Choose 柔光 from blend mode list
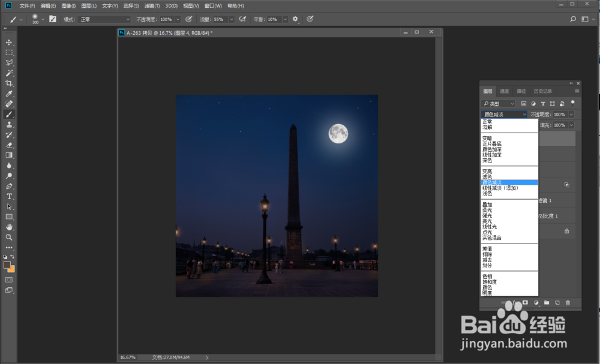 487,210
